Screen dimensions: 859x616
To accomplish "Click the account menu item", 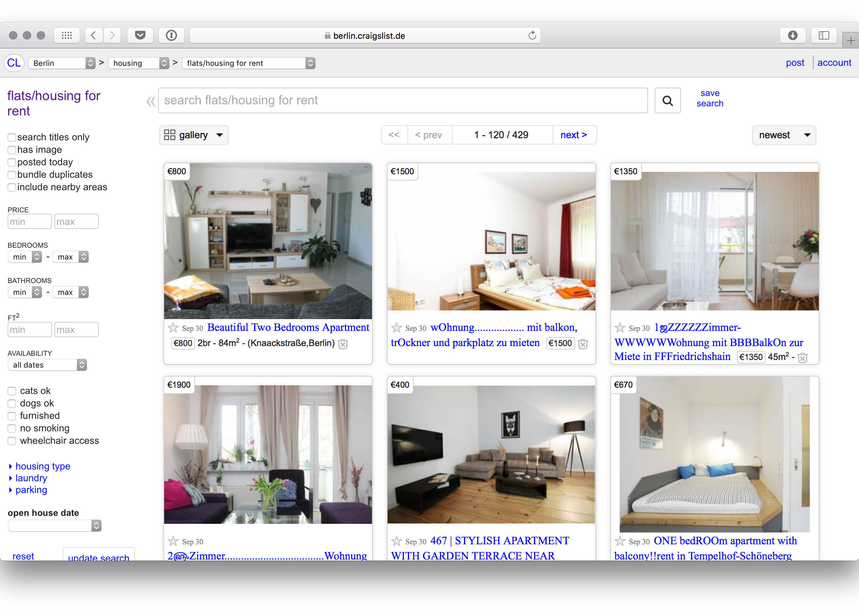I will (x=834, y=62).
